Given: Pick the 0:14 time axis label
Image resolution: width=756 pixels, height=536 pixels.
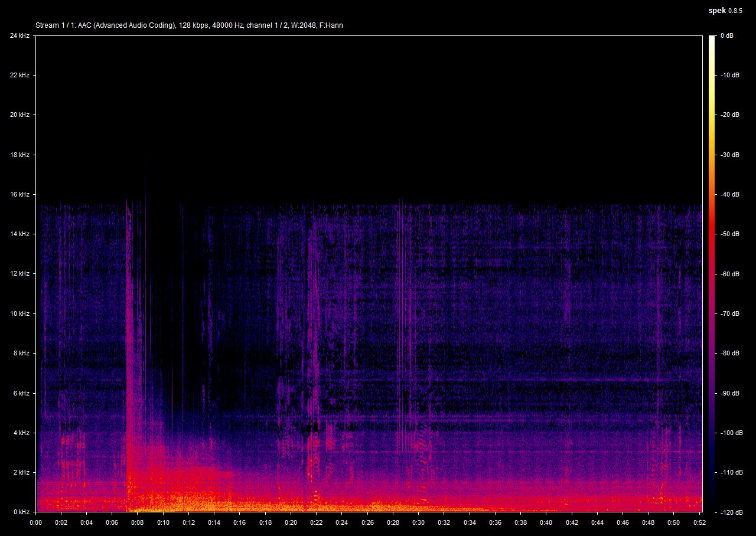Looking at the screenshot, I should click(214, 522).
